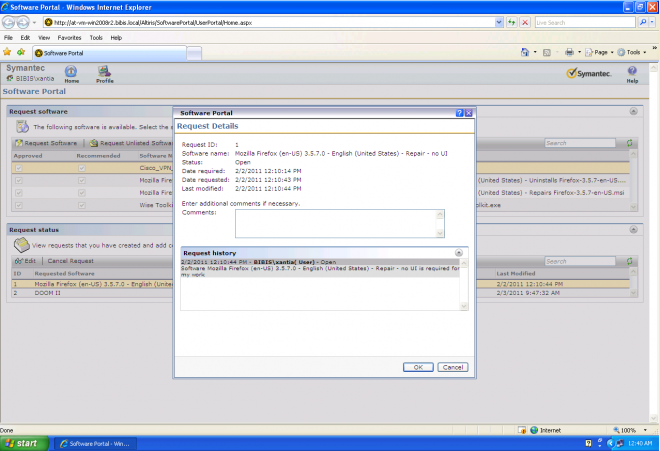
Task: Click the Edit request toolbar item
Action: (25, 261)
